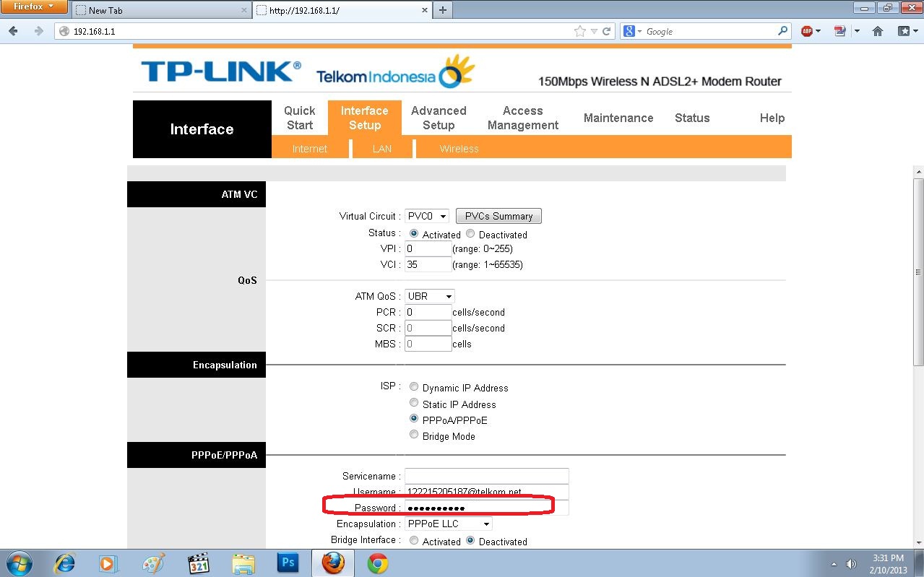
Task: Open Photoshop from the taskbar
Action: click(x=288, y=563)
